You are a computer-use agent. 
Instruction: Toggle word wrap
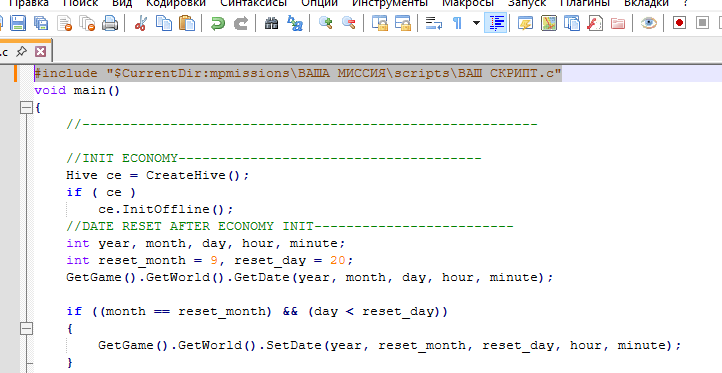pos(434,23)
